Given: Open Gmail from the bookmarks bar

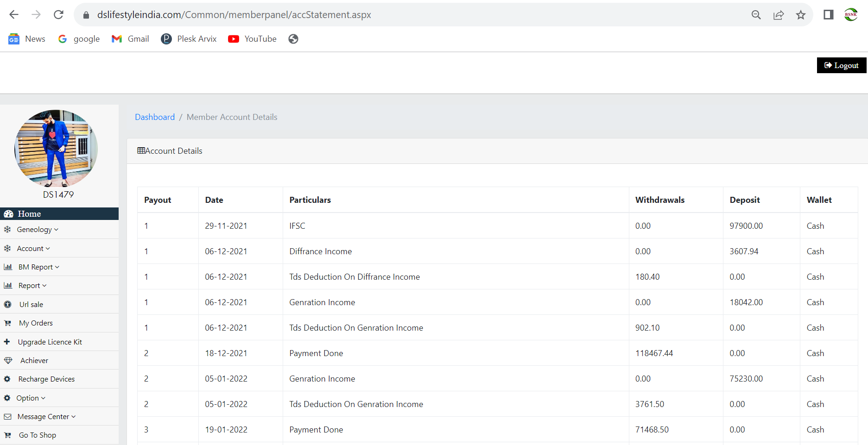Looking at the screenshot, I should click(x=130, y=39).
